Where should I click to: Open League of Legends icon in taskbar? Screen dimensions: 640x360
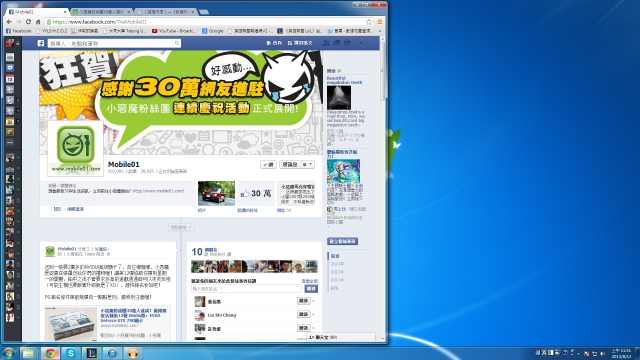click(91, 353)
